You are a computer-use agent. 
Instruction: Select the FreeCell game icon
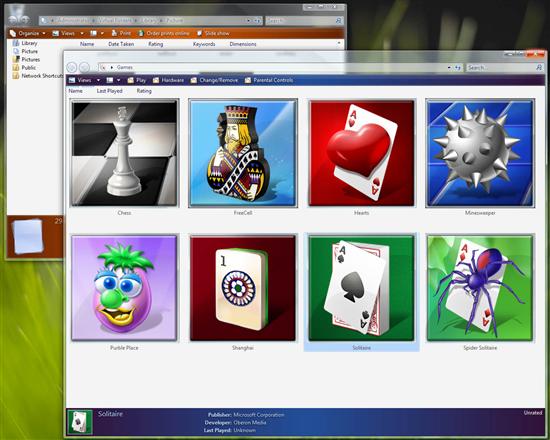tap(243, 153)
